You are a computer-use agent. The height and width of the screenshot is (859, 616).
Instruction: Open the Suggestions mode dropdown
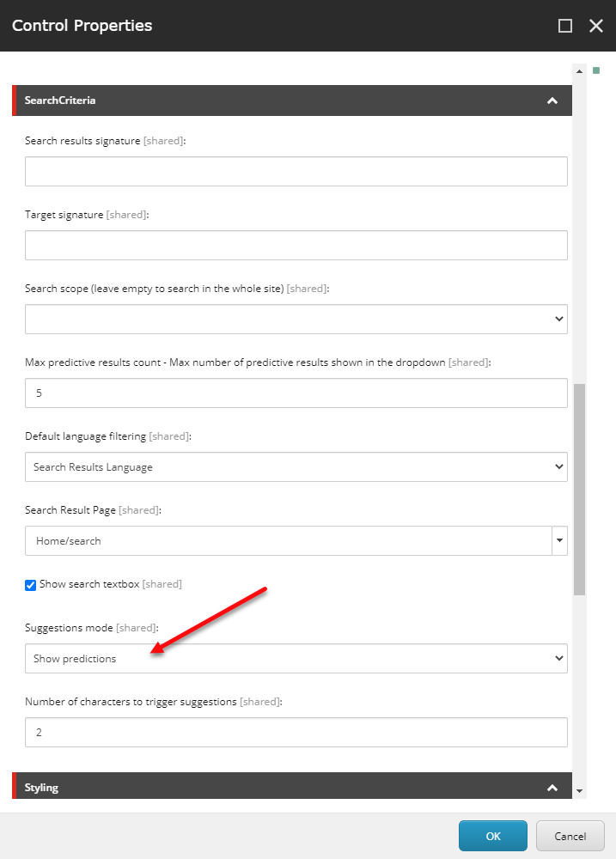[x=296, y=659]
